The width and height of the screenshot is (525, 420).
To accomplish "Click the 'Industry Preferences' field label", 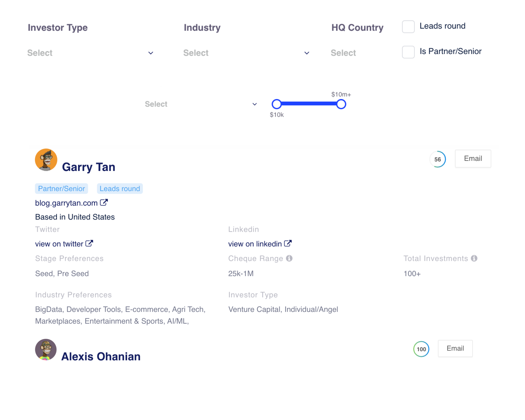I will point(73,295).
